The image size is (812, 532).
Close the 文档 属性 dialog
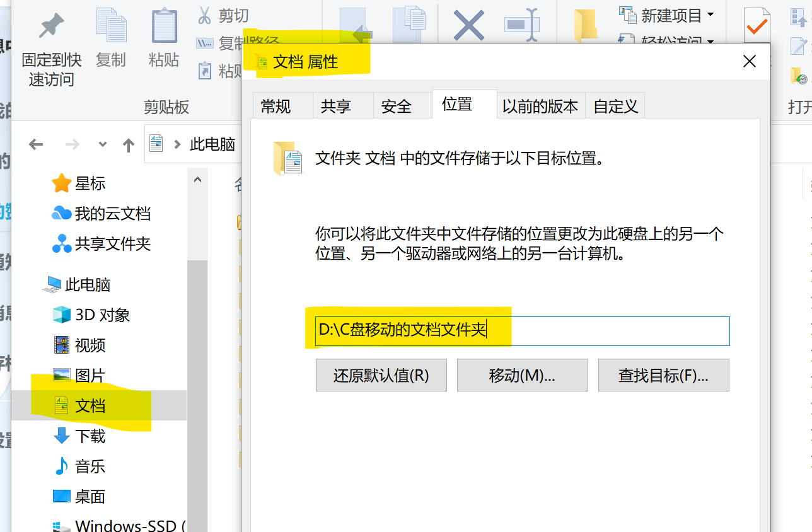[x=749, y=62]
